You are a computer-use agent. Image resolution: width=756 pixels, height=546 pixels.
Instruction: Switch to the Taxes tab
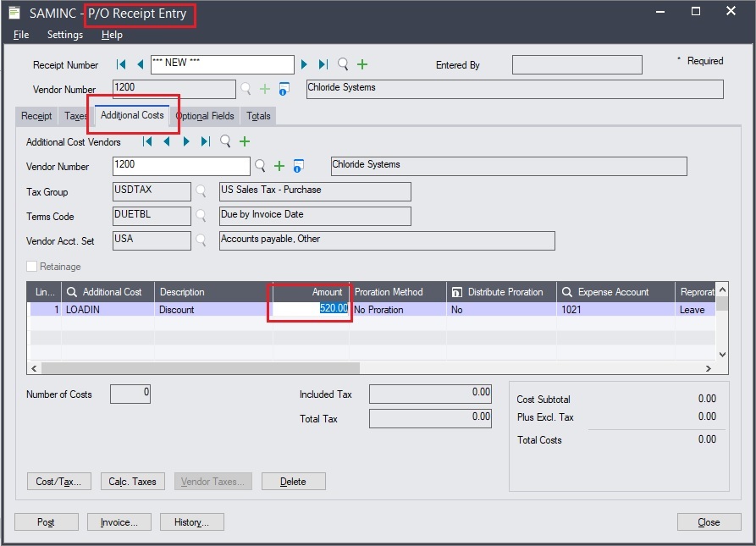point(75,116)
